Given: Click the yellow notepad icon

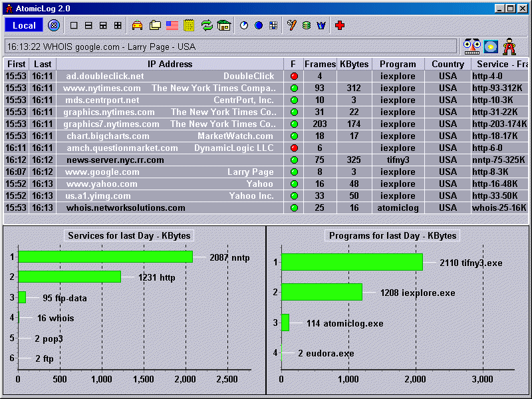Looking at the screenshot, I should [189, 25].
